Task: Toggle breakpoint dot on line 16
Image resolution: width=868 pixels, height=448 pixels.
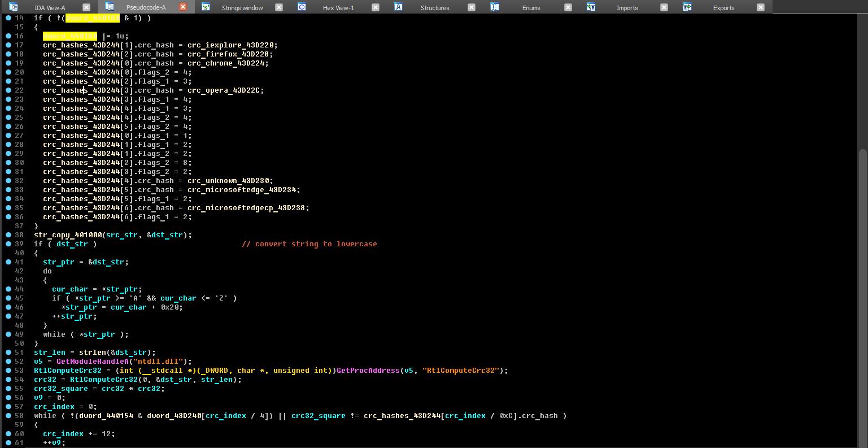Action: (x=8, y=36)
